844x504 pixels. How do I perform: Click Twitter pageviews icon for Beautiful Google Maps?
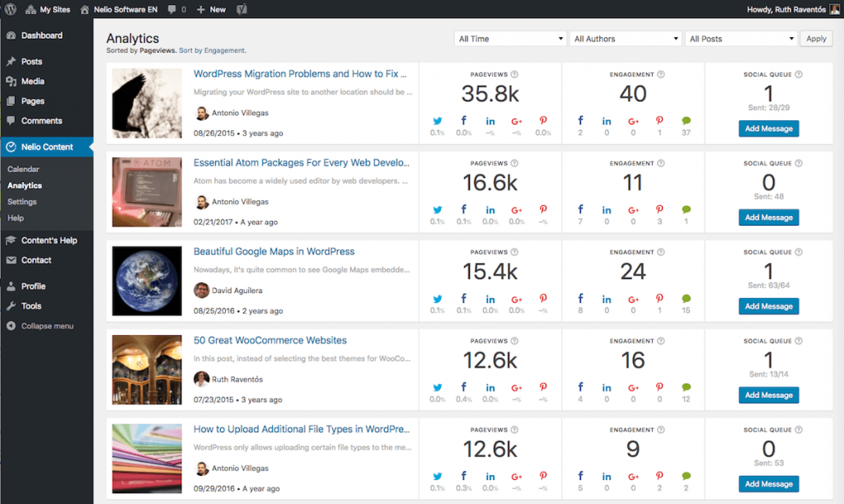click(x=437, y=299)
